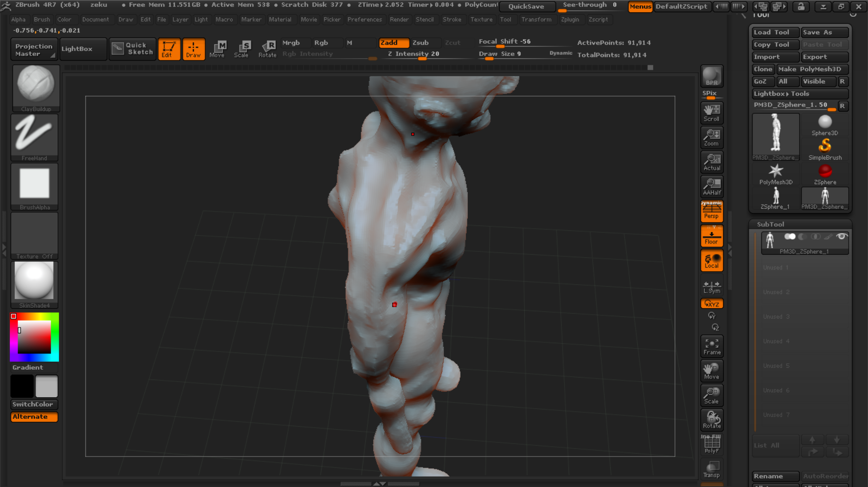868x487 pixels.
Task: Toggle PolyF polyframe display
Action: click(x=711, y=444)
